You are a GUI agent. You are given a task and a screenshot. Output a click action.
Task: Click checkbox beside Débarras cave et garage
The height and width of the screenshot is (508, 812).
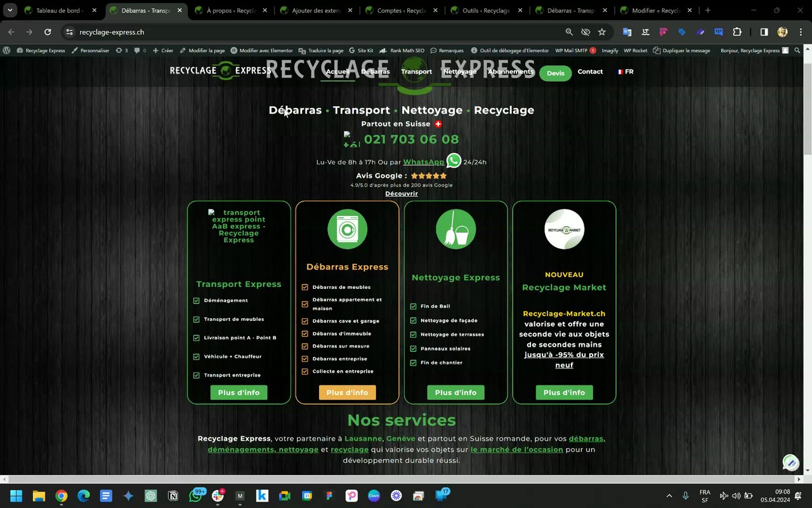tap(304, 321)
